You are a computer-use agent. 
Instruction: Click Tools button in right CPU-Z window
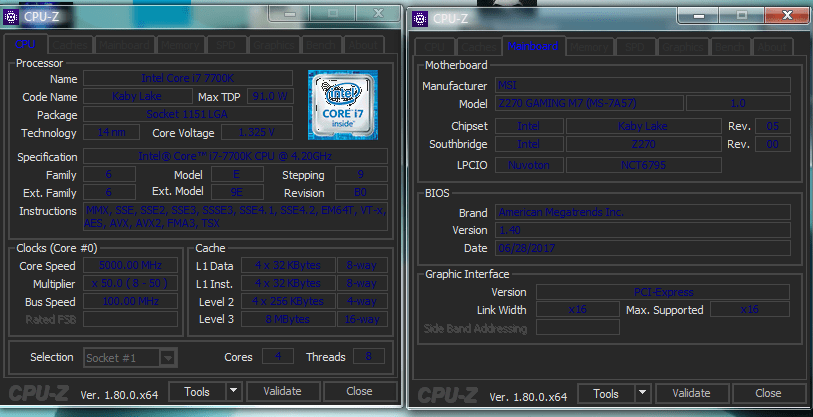[x=606, y=394]
